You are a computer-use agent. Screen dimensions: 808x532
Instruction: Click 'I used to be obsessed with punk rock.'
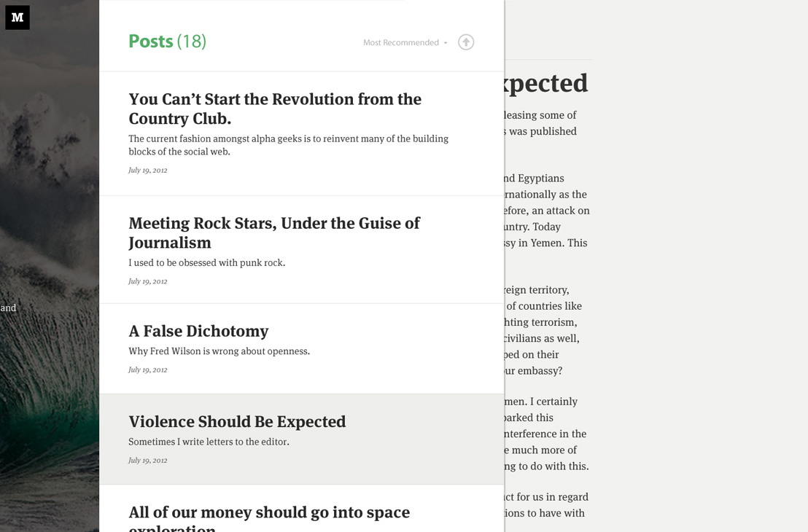coord(206,262)
